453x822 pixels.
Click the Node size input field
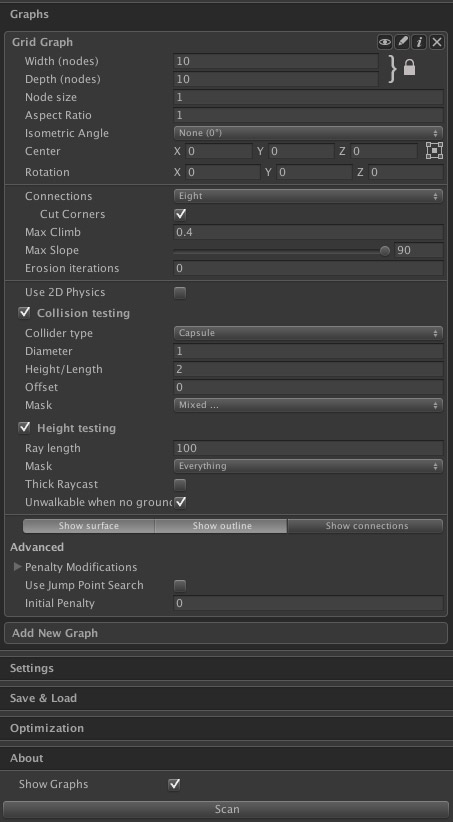tap(308, 98)
